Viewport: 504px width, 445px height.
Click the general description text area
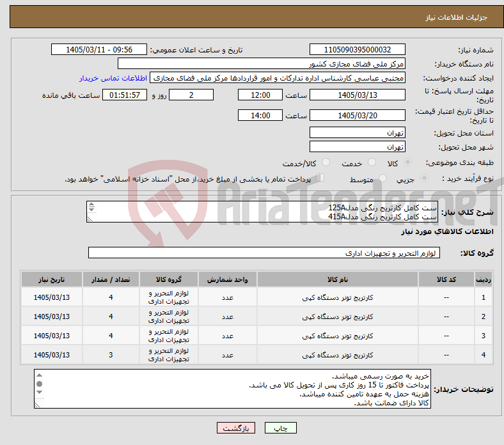[x=262, y=212]
